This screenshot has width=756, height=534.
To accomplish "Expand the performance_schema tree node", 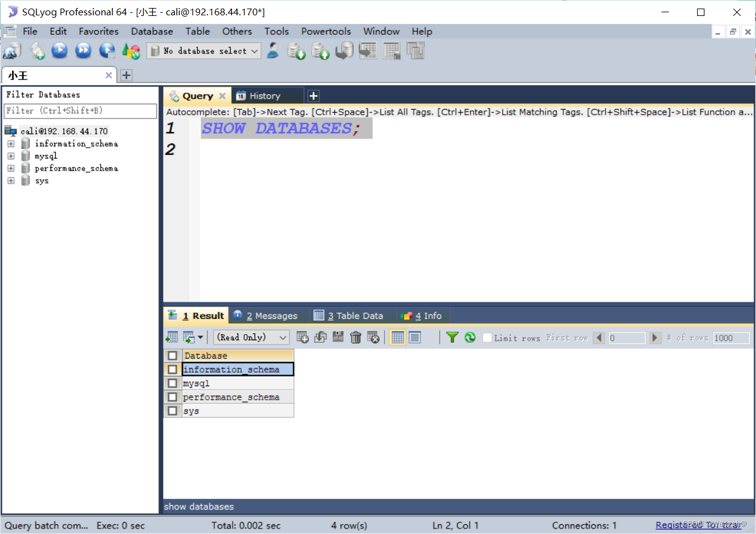I will click(x=10, y=168).
